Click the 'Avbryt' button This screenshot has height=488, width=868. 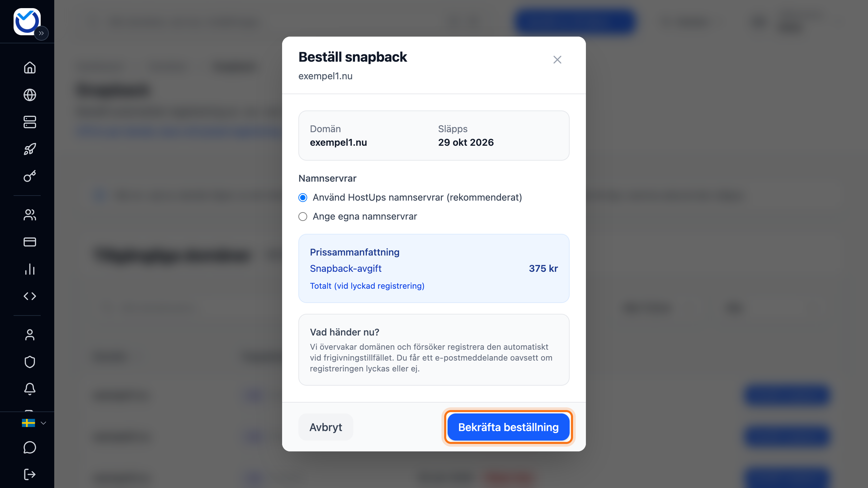click(x=325, y=427)
